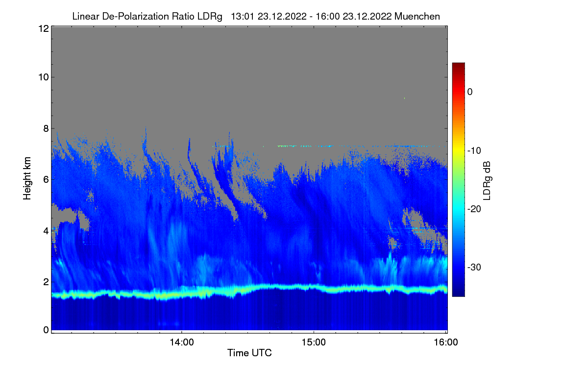Image resolution: width=588 pixels, height=392 pixels.
Task: Click the height tick label 6
Action: tap(46, 179)
